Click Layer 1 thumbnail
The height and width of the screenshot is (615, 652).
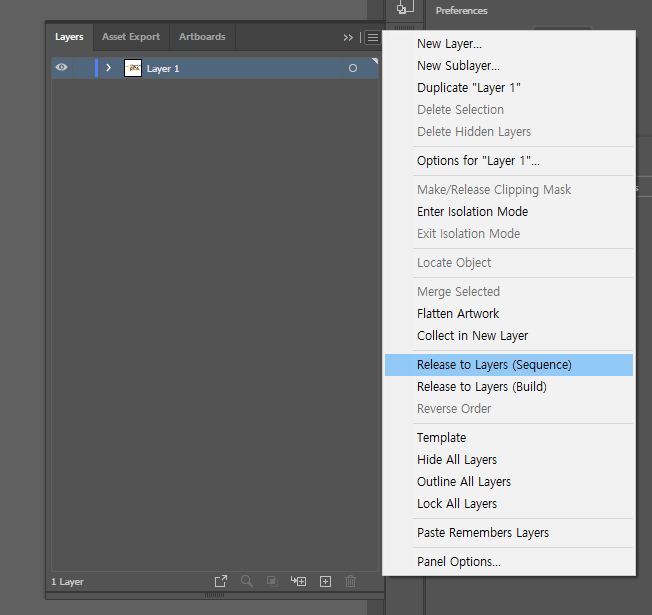(x=133, y=68)
